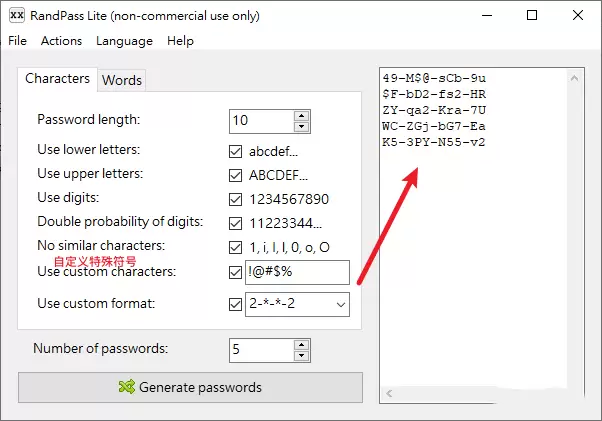Screen dimensions: 602x421
Task: Open the Help menu
Action: [180, 41]
